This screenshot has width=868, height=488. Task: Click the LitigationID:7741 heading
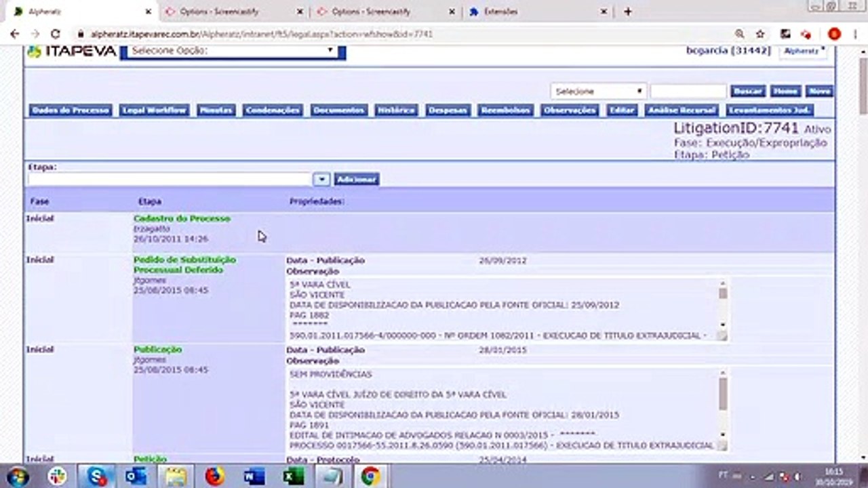point(737,128)
